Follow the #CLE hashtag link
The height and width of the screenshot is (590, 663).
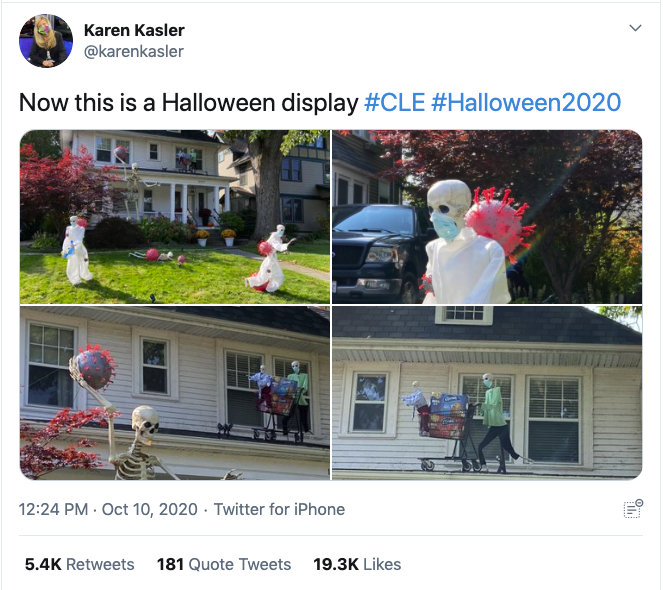(395, 103)
